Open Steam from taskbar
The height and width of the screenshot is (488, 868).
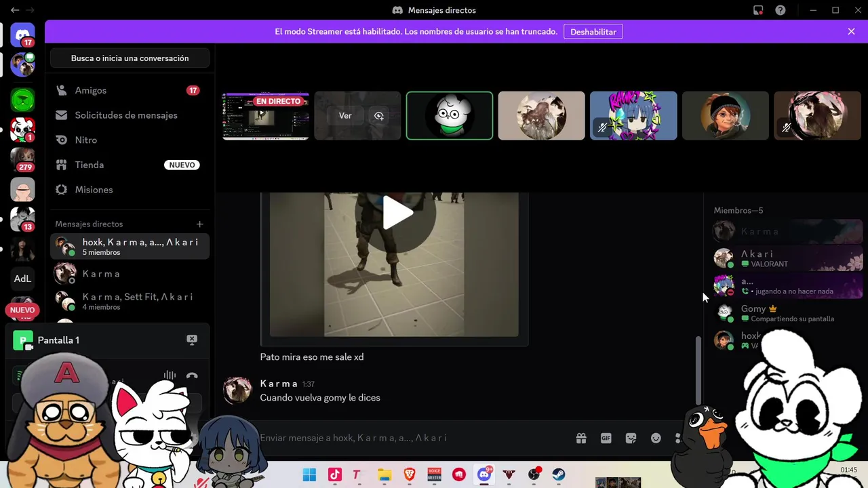pyautogui.click(x=559, y=474)
